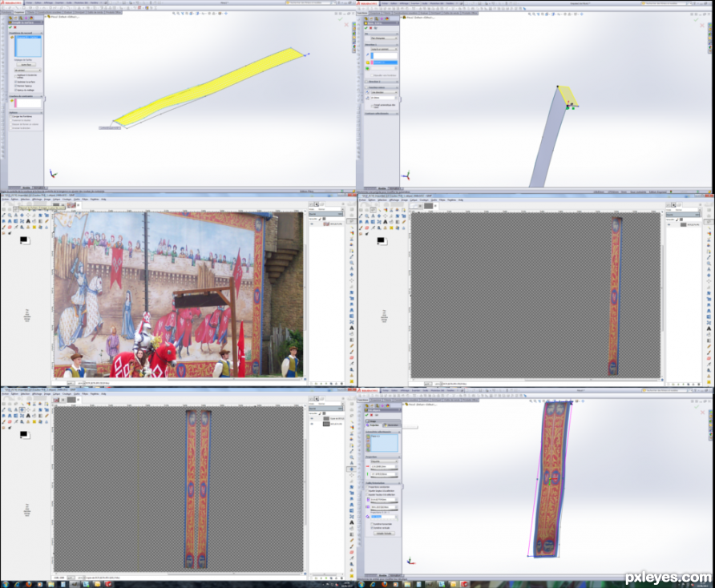Enable Corriger les frontières option
Image resolution: width=715 pixels, height=588 pixels.
coord(11,116)
